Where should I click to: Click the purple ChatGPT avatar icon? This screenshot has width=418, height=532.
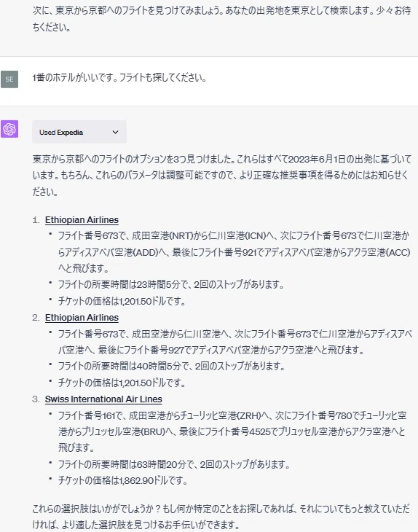9,129
